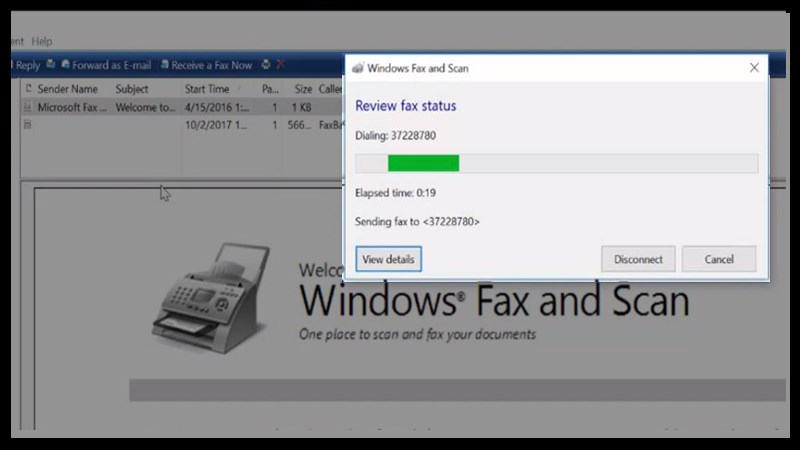
Task: Sort by Pages column header
Action: click(270, 89)
